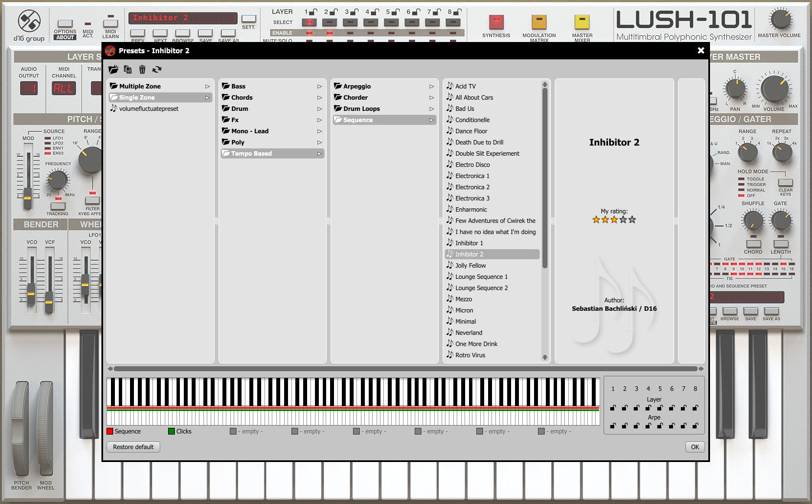Screen dimensions: 812x504
Task: Click the Clear Keys button in the arpeggiator
Action: (786, 183)
